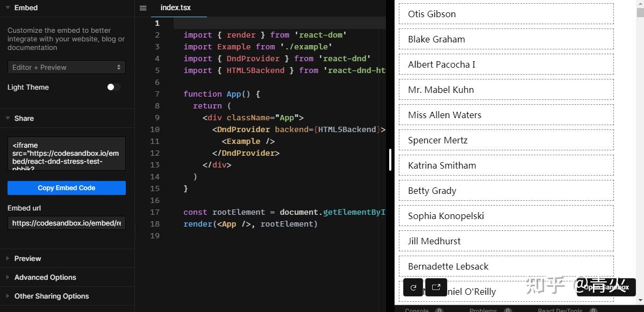Open the Editor + Preview view dropdown
644x312 pixels.
pos(66,67)
